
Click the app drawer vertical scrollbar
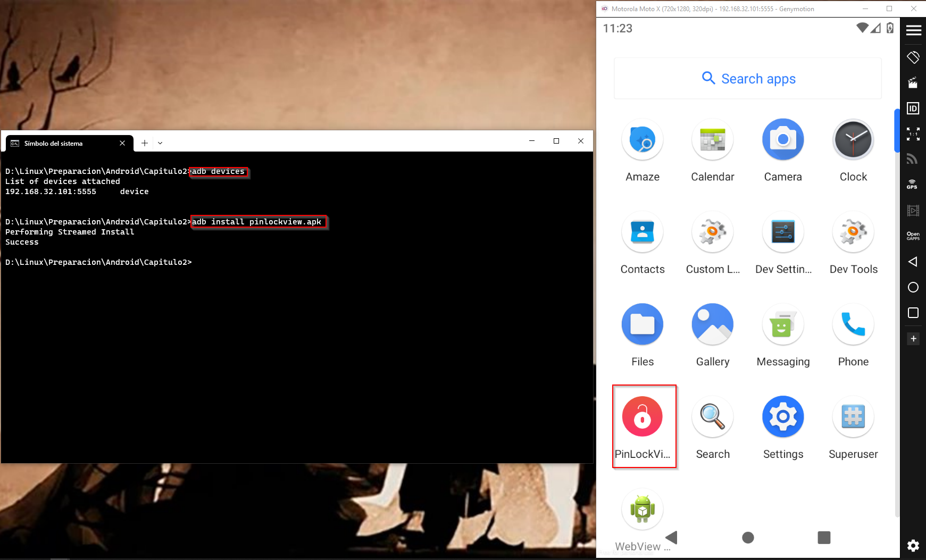click(897, 131)
